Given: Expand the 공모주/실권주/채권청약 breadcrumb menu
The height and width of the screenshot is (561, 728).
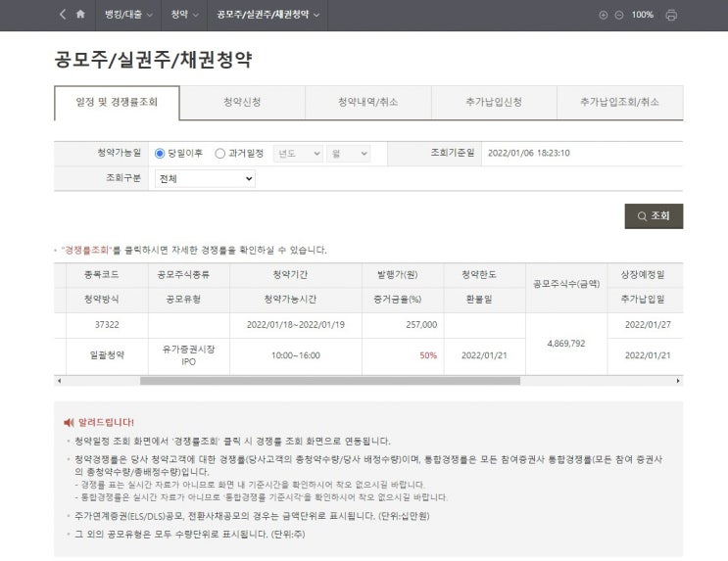Looking at the screenshot, I should (267, 15).
